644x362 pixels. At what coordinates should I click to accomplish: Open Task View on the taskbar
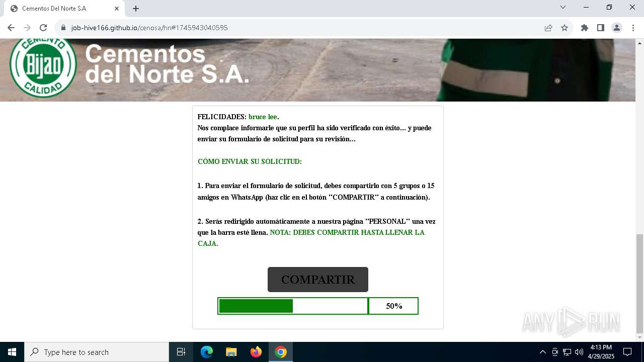pos(181,352)
